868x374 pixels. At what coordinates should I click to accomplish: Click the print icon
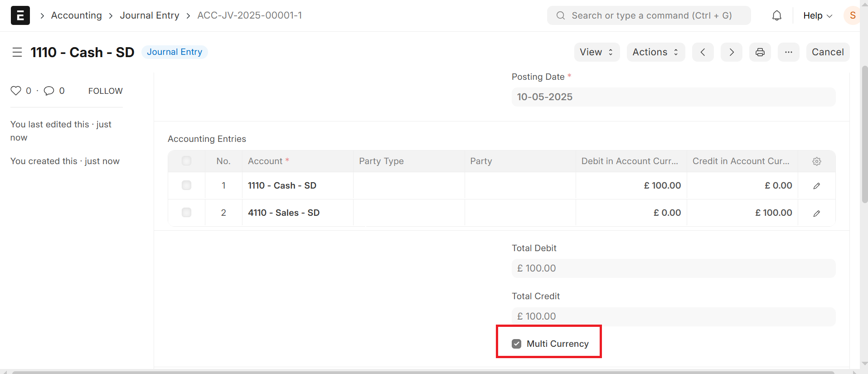point(760,52)
